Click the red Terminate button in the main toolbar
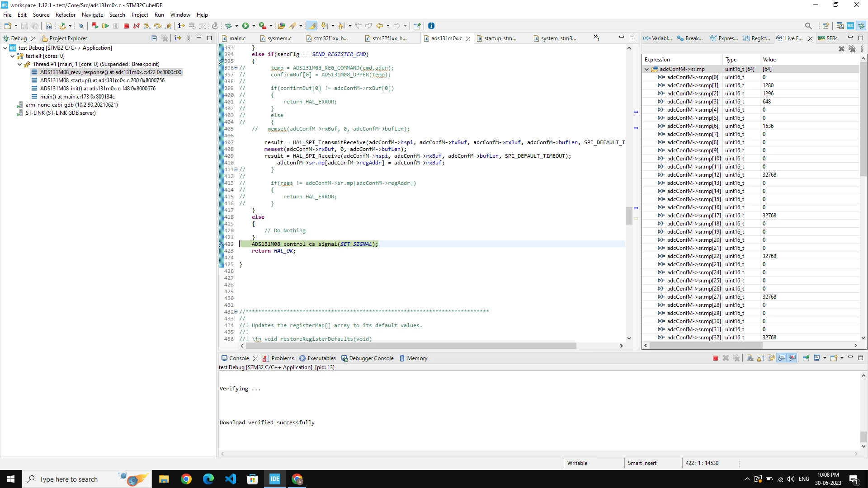The height and width of the screenshot is (488, 868). pos(126,26)
